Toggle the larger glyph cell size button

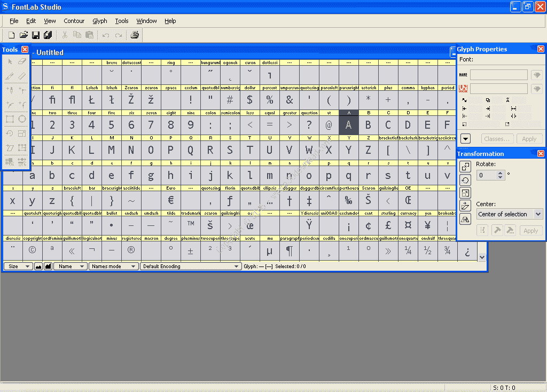pyautogui.click(x=48, y=266)
